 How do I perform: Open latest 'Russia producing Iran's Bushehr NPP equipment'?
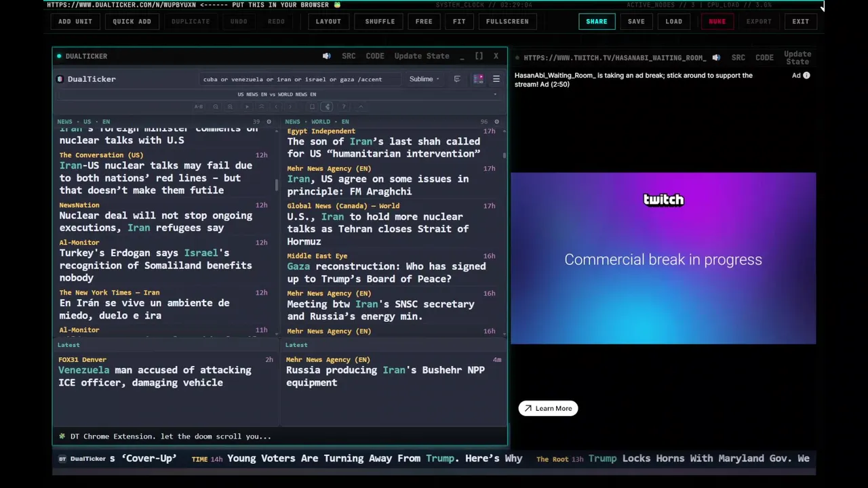[385, 376]
